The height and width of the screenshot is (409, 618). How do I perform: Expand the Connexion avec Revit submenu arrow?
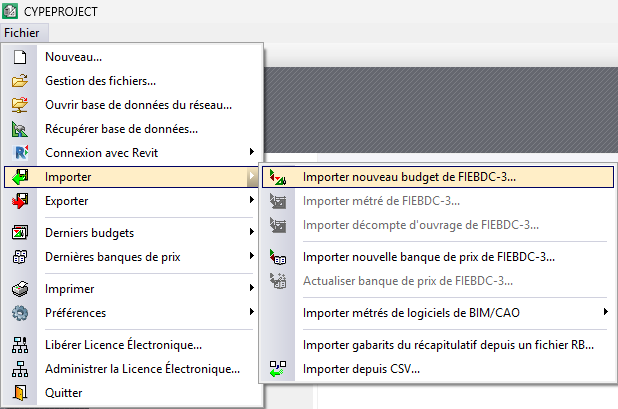point(252,152)
